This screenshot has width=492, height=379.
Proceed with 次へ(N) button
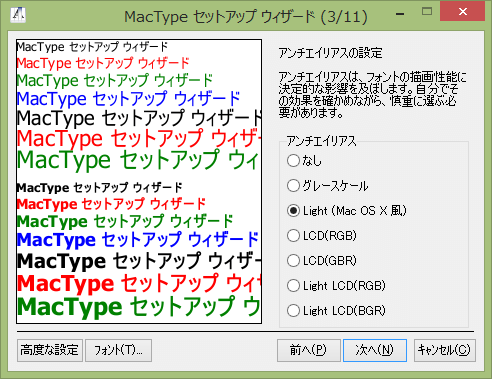tap(375, 350)
